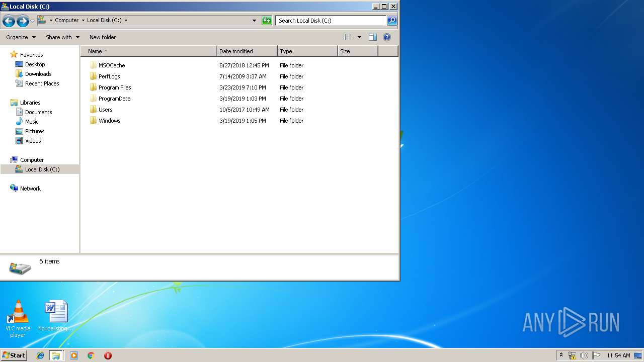
Task: Open Desktop in Favorites
Action: click(x=35, y=64)
